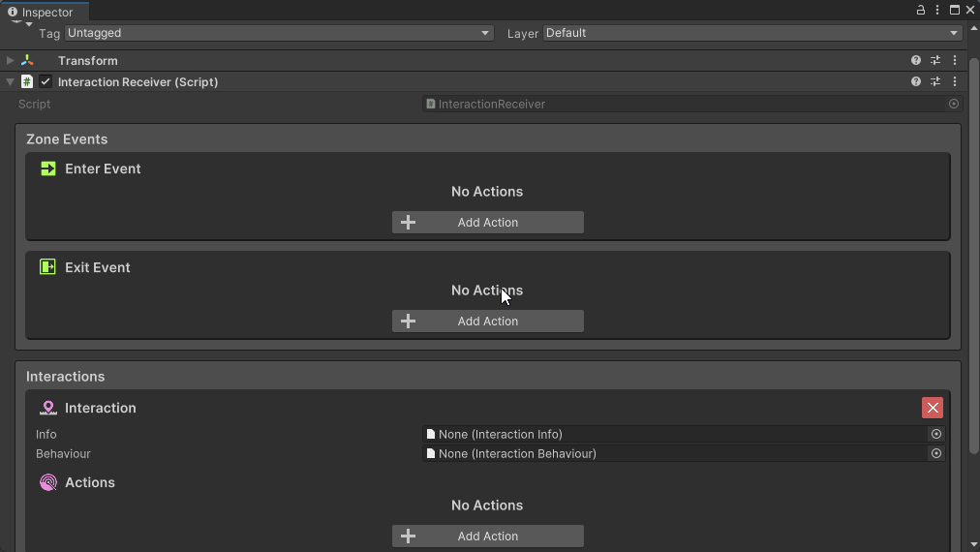Lock the Inspector panel

[x=921, y=10]
